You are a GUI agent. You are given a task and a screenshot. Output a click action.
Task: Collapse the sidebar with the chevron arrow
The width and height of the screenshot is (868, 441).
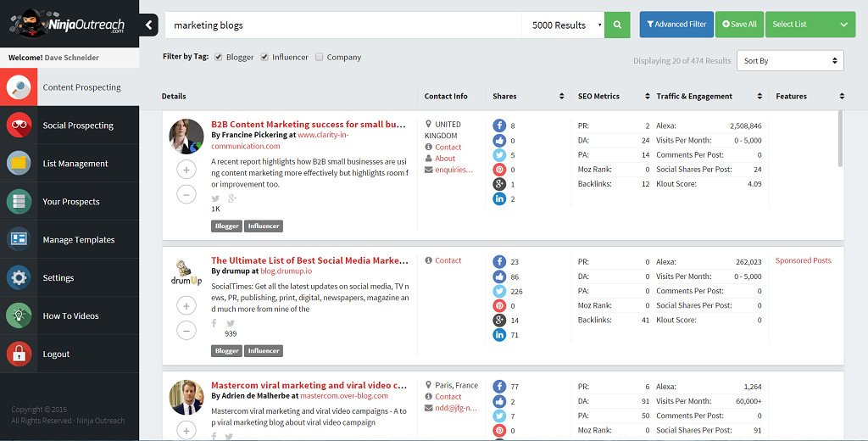point(148,25)
